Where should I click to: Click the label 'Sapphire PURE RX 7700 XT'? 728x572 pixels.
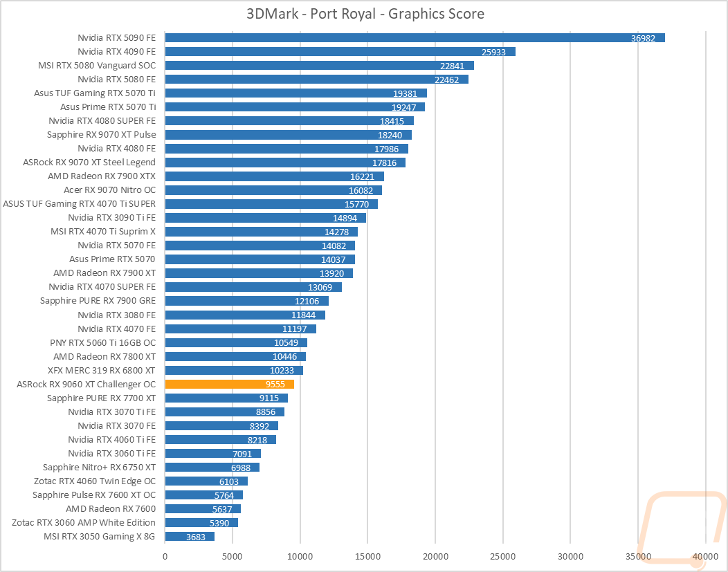[x=101, y=398]
